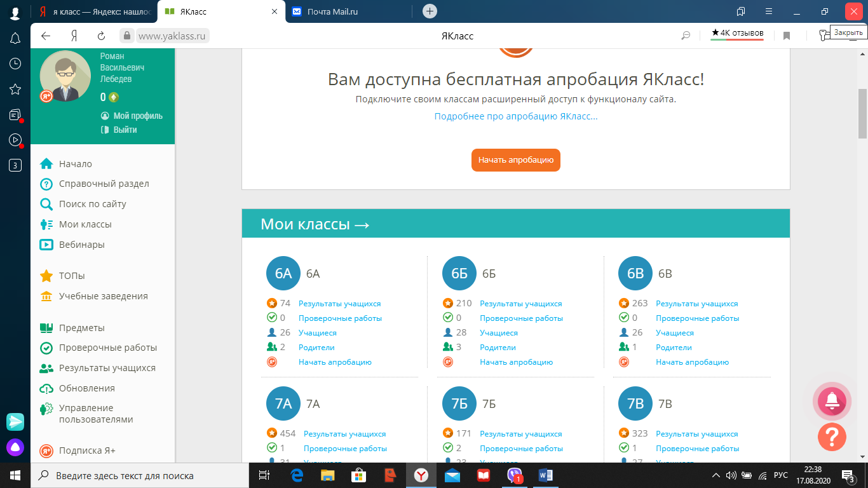Open ТОПы star item in sidebar
868x488 pixels.
[71, 276]
